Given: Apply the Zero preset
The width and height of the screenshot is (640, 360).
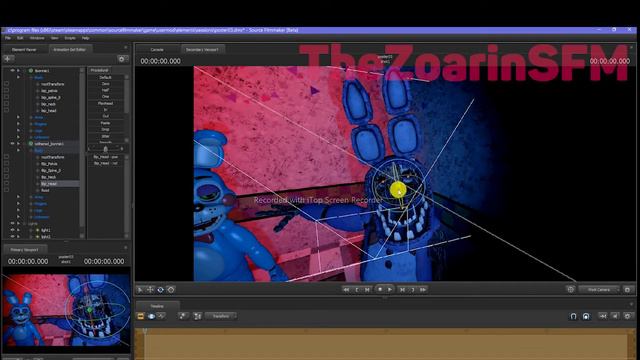Looking at the screenshot, I should pyautogui.click(x=105, y=84).
